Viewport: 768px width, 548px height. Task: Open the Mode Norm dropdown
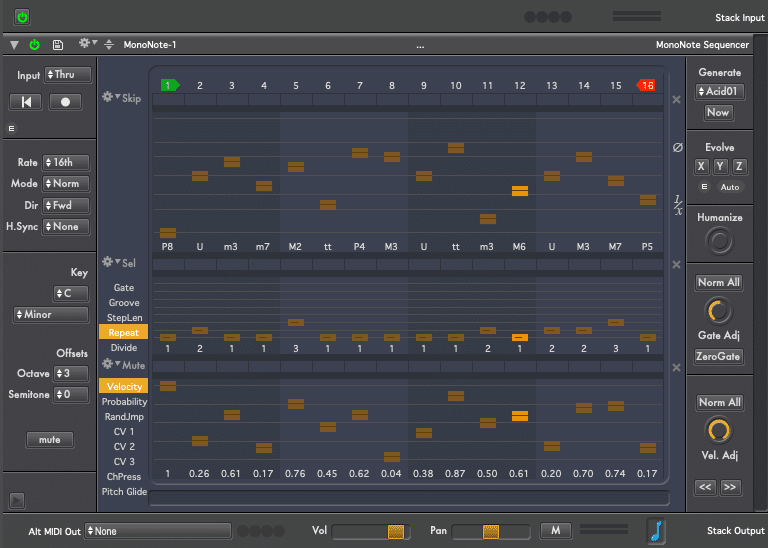pyautogui.click(x=66, y=184)
